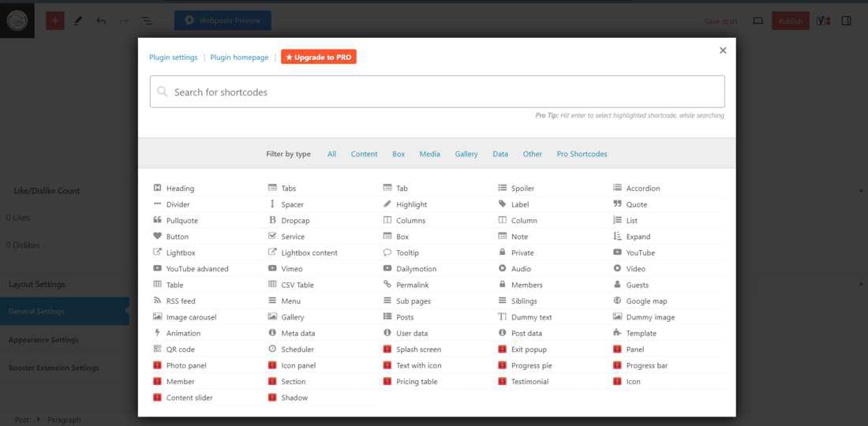The height and width of the screenshot is (426, 868).
Task: Select the Spoiler shortcode
Action: pyautogui.click(x=516, y=188)
